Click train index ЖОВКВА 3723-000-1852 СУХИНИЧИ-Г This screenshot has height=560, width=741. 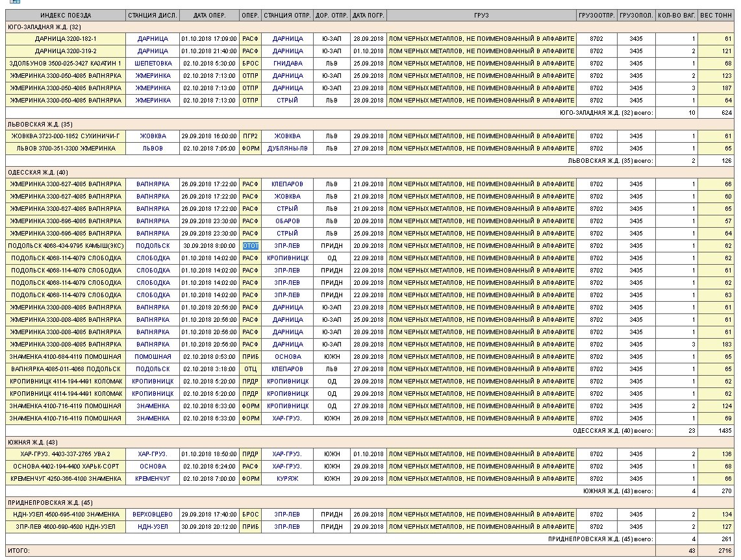[66, 136]
